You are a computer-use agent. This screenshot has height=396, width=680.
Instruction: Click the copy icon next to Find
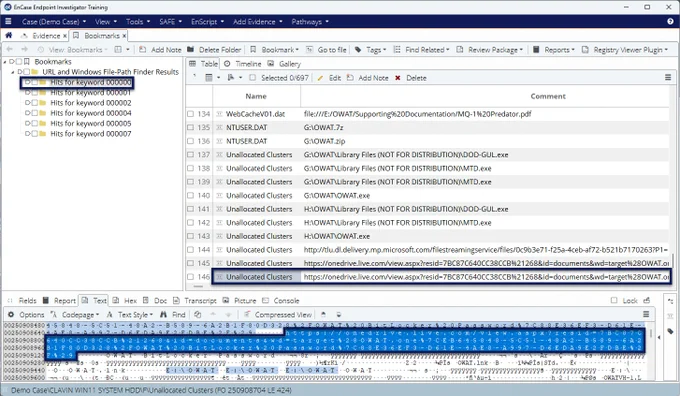tap(197, 314)
